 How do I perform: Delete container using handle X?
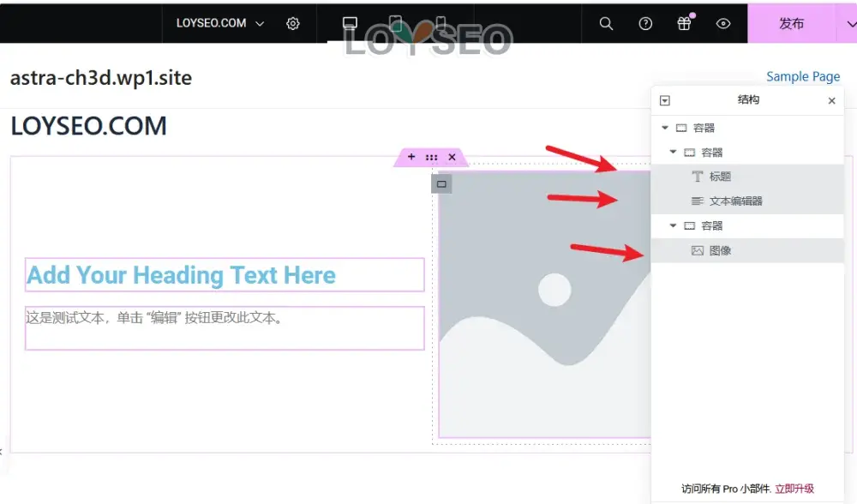452,158
